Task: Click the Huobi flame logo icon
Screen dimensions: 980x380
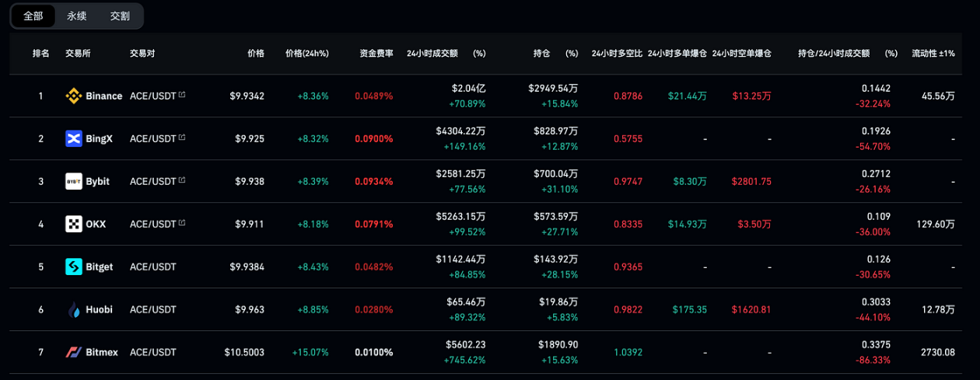Action: click(74, 310)
